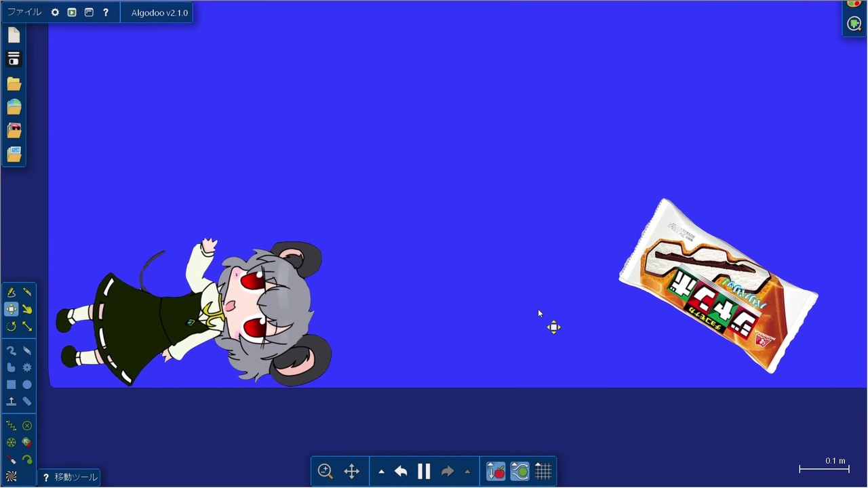Toggle air friction button
Viewport: 868px width, 488px height.
pyautogui.click(x=519, y=471)
